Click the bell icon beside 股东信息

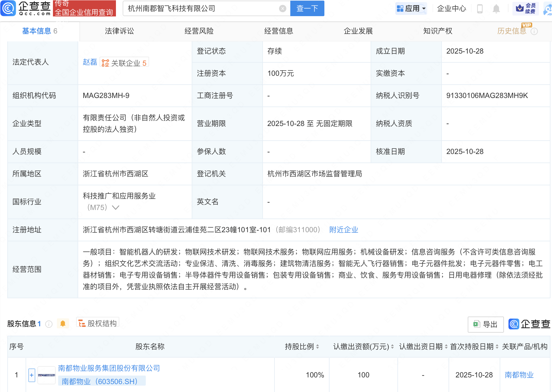point(63,324)
